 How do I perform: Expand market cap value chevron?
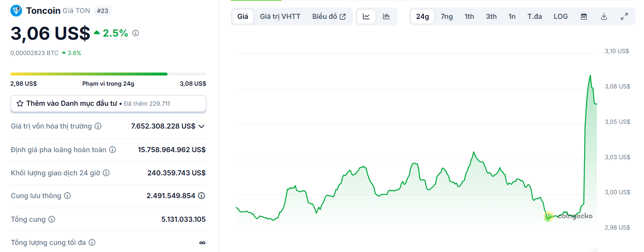pyautogui.click(x=202, y=126)
